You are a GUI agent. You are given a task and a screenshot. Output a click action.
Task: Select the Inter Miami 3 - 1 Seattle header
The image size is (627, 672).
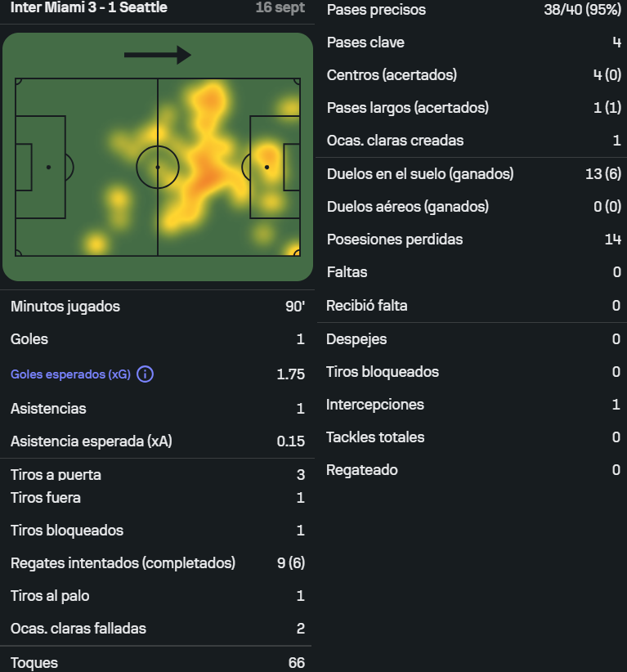[89, 7]
